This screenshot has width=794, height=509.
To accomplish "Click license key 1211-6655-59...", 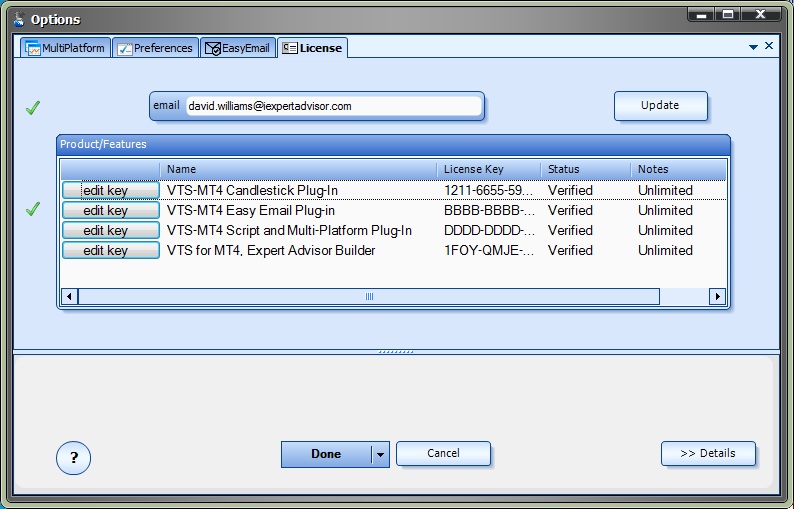I will tap(489, 190).
